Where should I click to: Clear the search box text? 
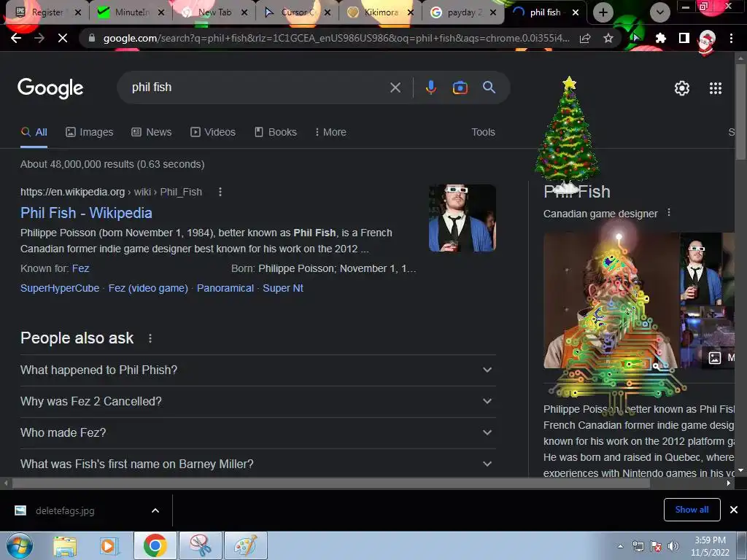click(x=395, y=87)
